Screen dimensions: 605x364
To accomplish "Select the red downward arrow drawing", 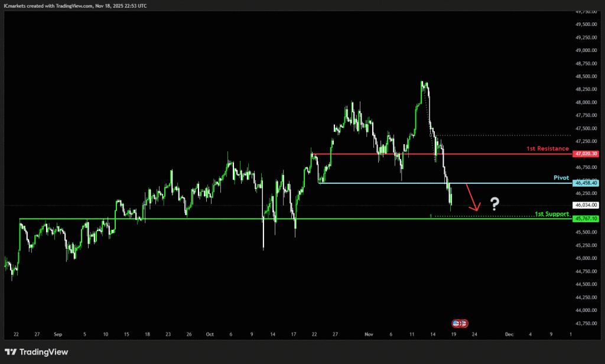I will coord(473,197).
